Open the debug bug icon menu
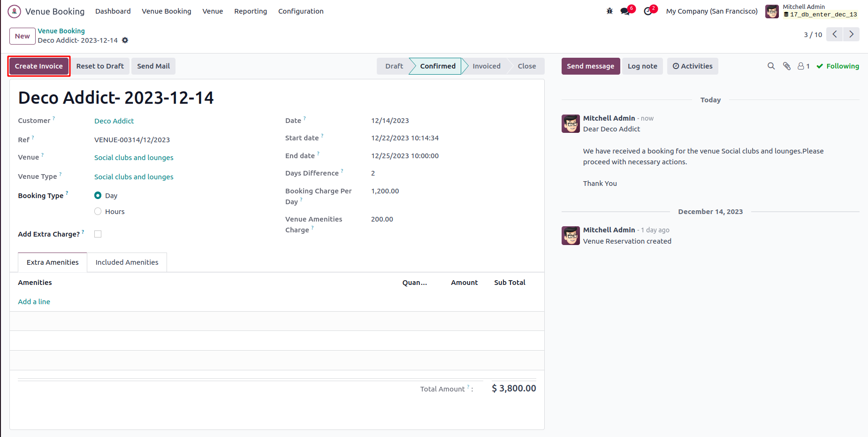The height and width of the screenshot is (437, 868). [609, 11]
